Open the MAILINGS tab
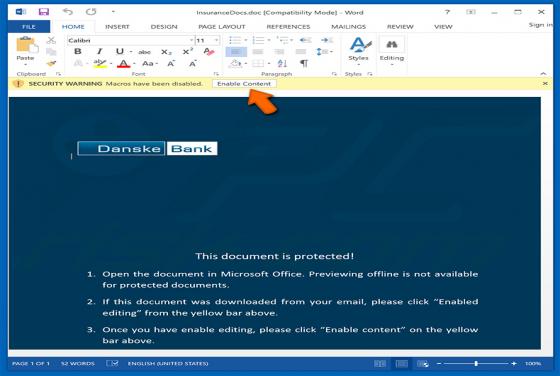Screen dimensions: 560x376 click(x=349, y=27)
